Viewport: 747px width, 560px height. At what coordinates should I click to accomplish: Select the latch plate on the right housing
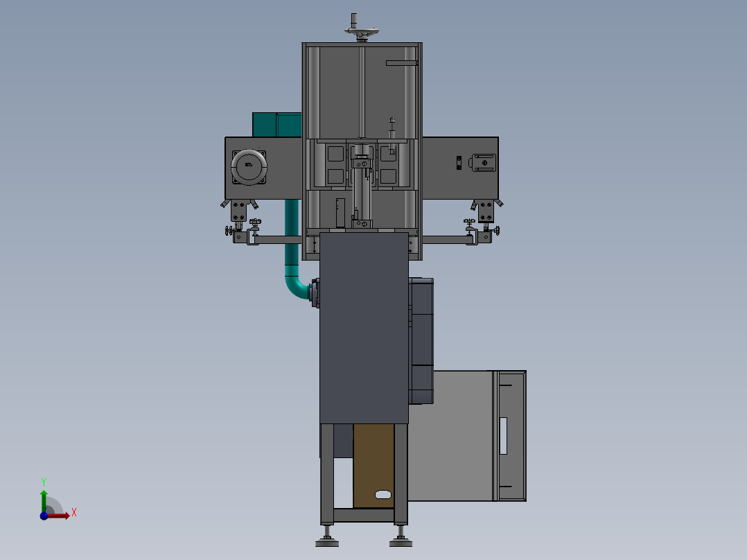(484, 163)
